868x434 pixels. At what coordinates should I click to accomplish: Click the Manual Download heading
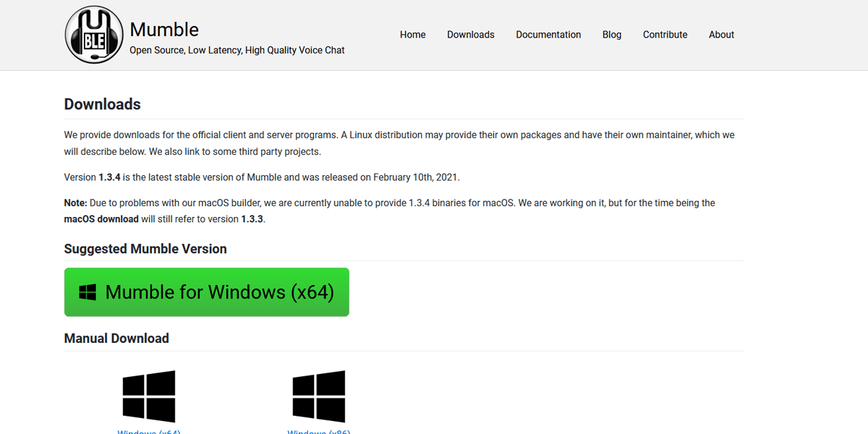click(x=116, y=339)
